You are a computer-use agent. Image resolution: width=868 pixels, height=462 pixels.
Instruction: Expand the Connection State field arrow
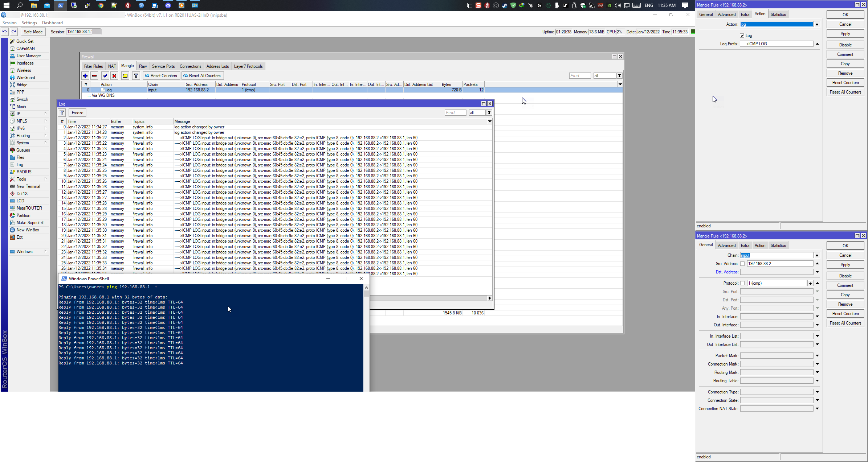817,400
